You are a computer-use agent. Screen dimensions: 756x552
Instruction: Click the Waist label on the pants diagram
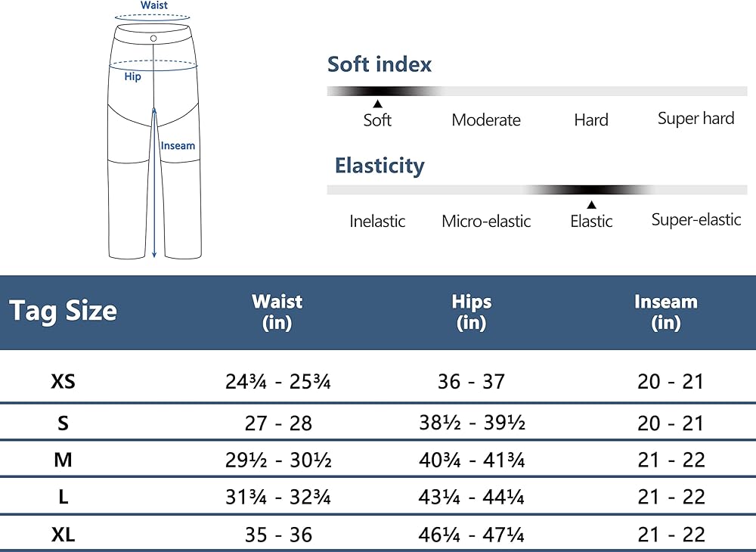tap(154, 6)
